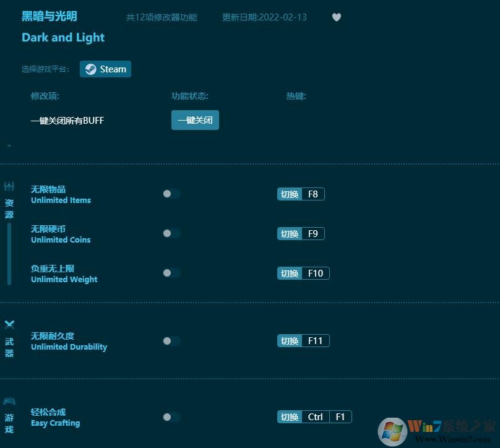Click the 功能状态 column header
This screenshot has height=448, width=500.
[190, 96]
